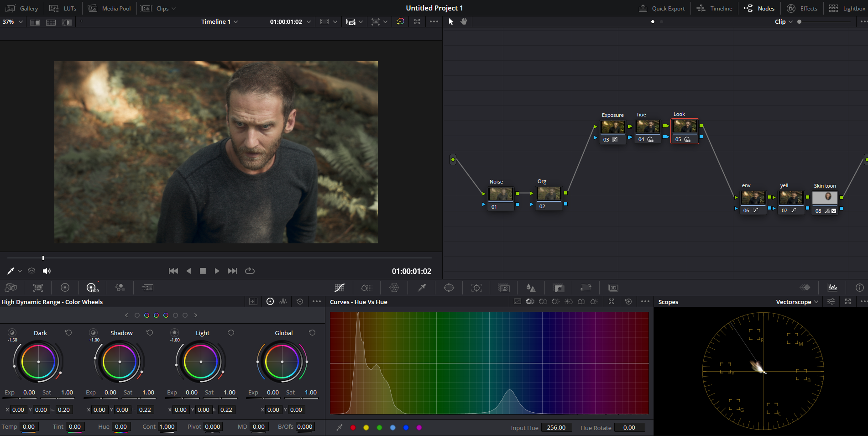Toggle the Nodes panel
Screen dimensions: 868x436
(x=759, y=8)
